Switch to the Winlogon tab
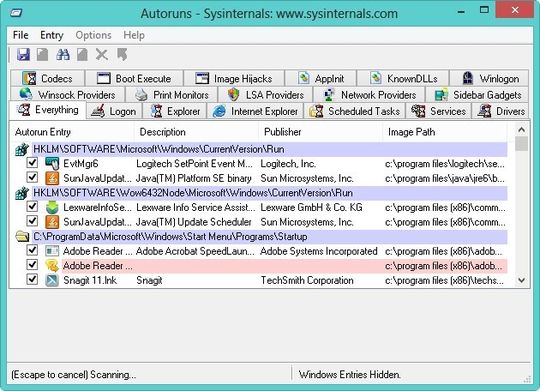 click(489, 78)
